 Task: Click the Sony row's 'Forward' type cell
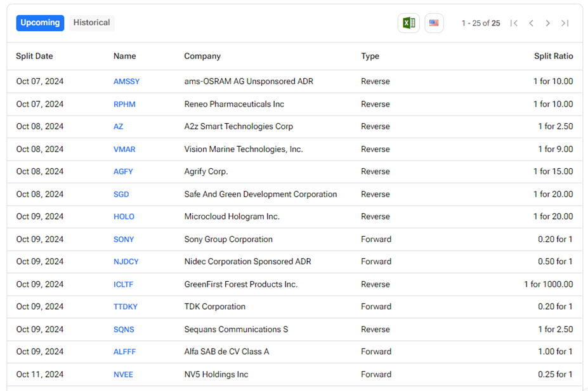[376, 239]
